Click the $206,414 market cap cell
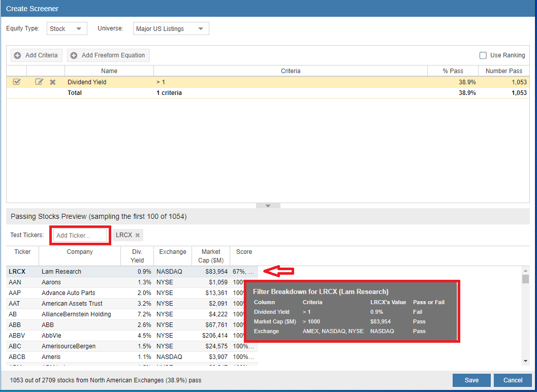The width and height of the screenshot is (537, 392). [211, 335]
